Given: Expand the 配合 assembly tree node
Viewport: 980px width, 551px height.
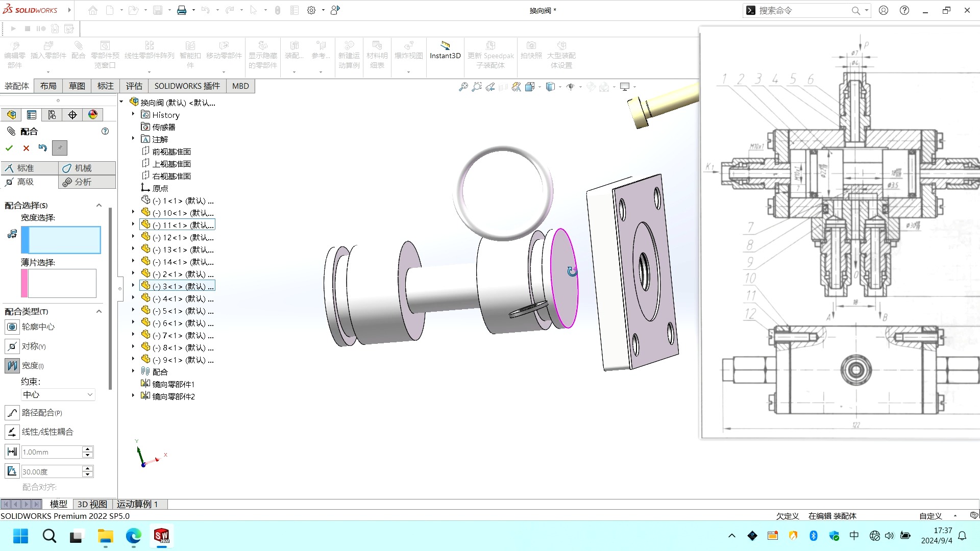Looking at the screenshot, I should [133, 371].
